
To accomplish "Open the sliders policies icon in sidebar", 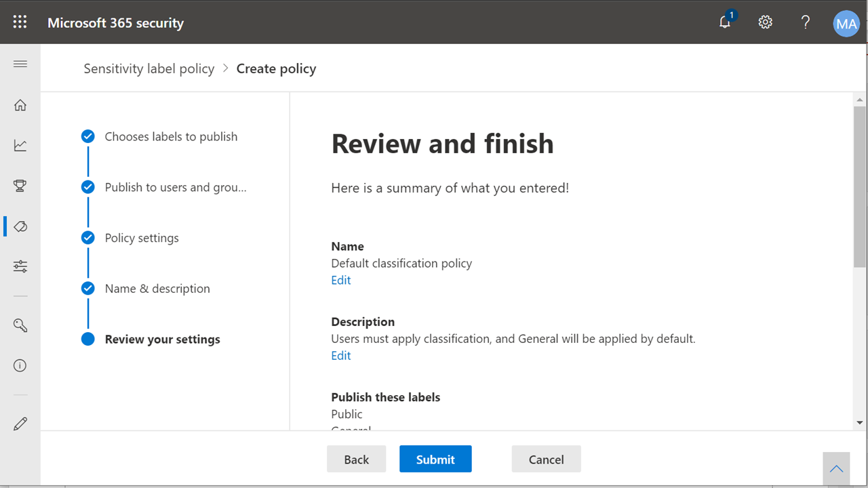I will point(20,266).
